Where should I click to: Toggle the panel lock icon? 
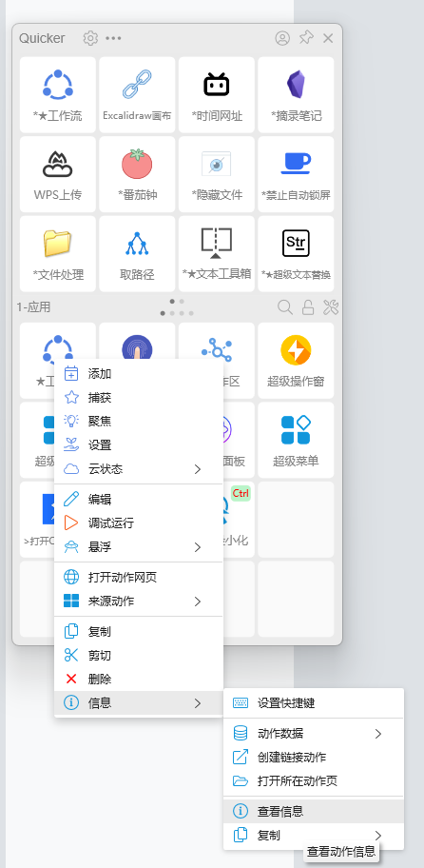[308, 307]
